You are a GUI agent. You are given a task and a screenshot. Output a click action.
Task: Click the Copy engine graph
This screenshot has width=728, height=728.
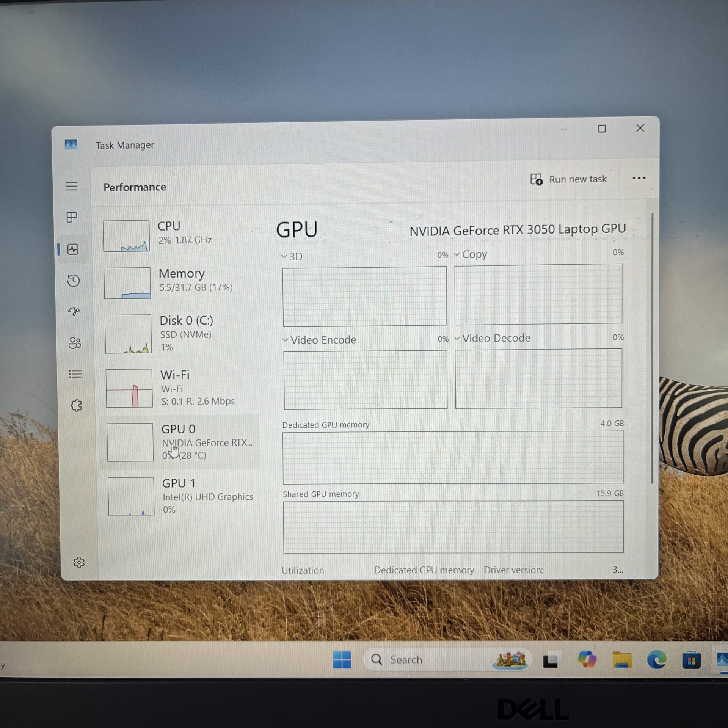pyautogui.click(x=538, y=294)
